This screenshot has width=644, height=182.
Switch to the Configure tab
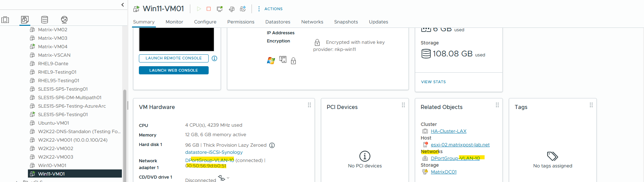click(x=205, y=22)
